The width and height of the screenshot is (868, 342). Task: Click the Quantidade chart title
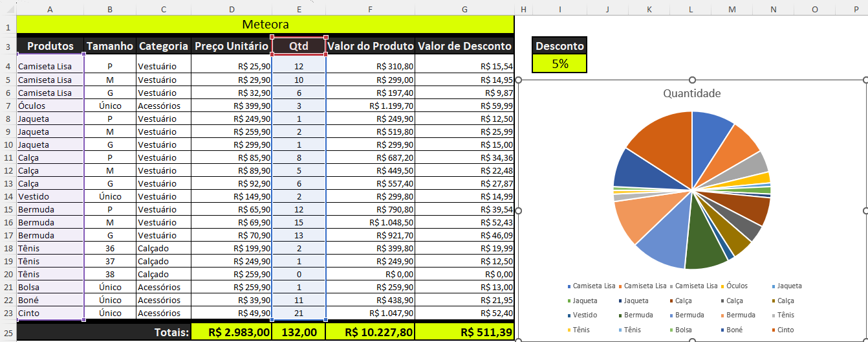click(x=692, y=93)
